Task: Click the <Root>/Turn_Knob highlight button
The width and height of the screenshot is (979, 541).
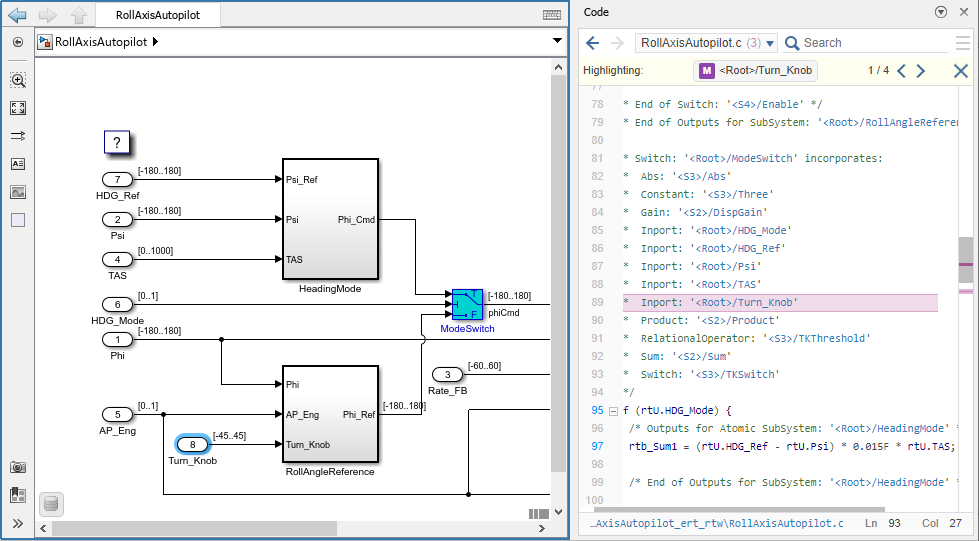Action: pos(756,71)
